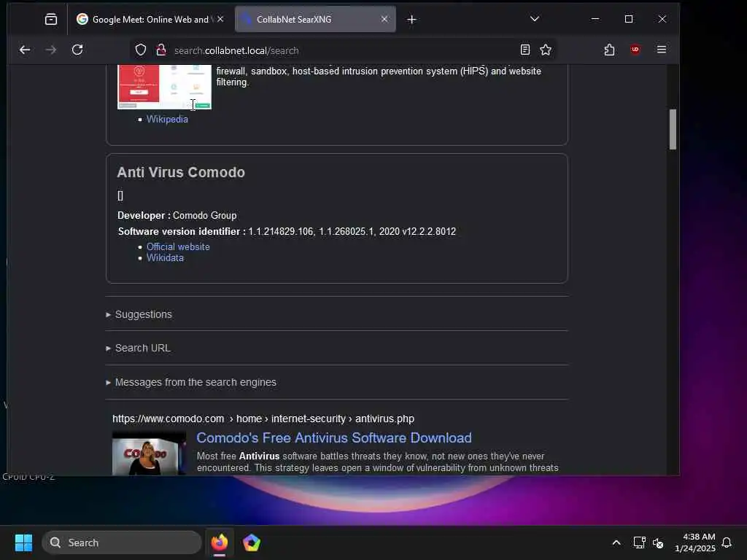Click the comodo.com result URL breadcrumb
Image resolution: width=747 pixels, height=560 pixels.
pos(263,419)
